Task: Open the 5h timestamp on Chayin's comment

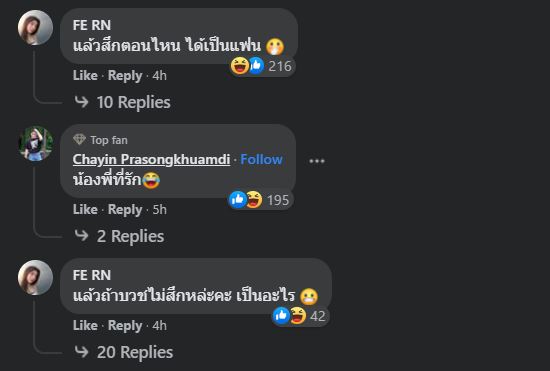Action: click(160, 210)
